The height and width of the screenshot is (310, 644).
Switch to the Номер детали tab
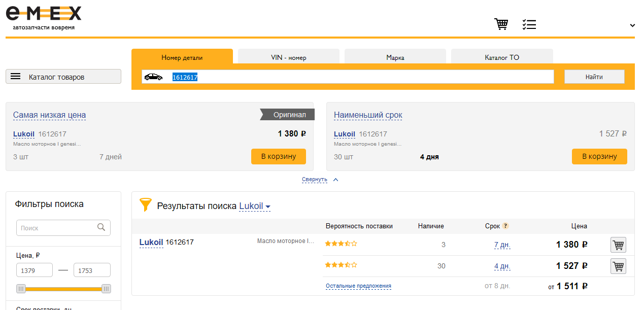pos(182,57)
